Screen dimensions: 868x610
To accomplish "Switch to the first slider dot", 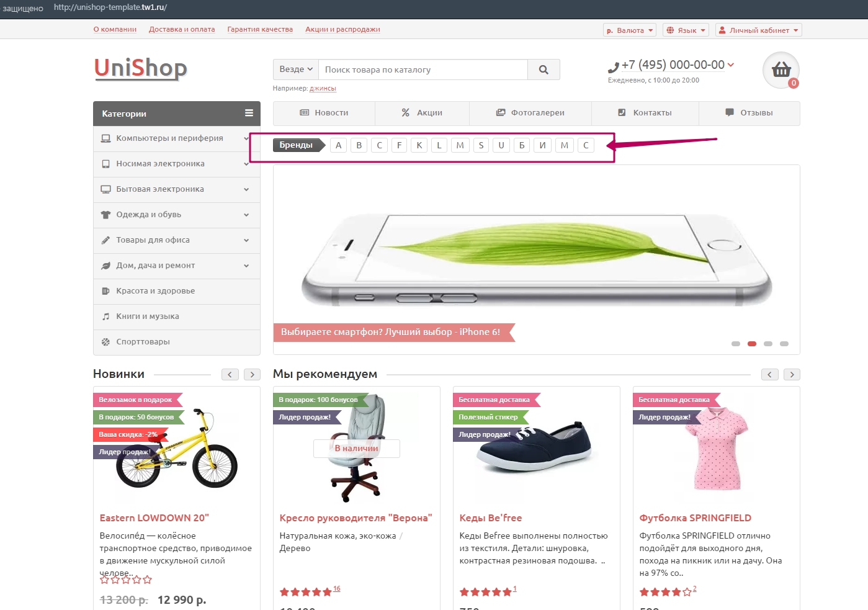I will click(736, 343).
